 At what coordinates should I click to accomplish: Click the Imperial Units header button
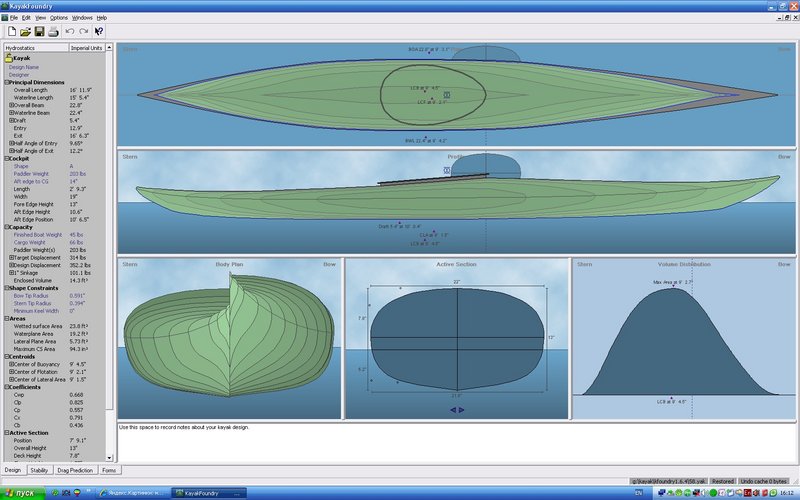(x=86, y=47)
